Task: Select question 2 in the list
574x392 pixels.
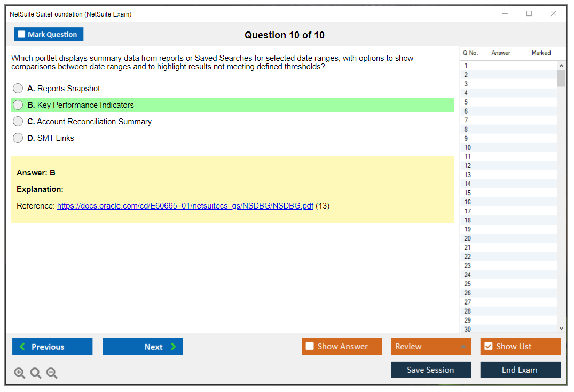Action: (x=508, y=75)
